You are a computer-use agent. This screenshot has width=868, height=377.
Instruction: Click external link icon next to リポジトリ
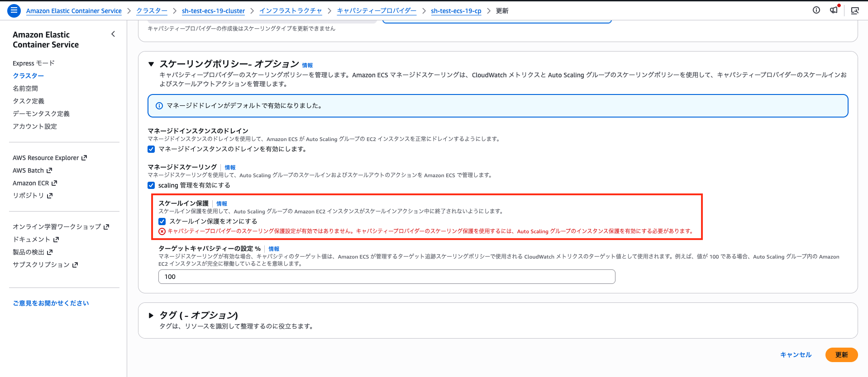coord(50,196)
